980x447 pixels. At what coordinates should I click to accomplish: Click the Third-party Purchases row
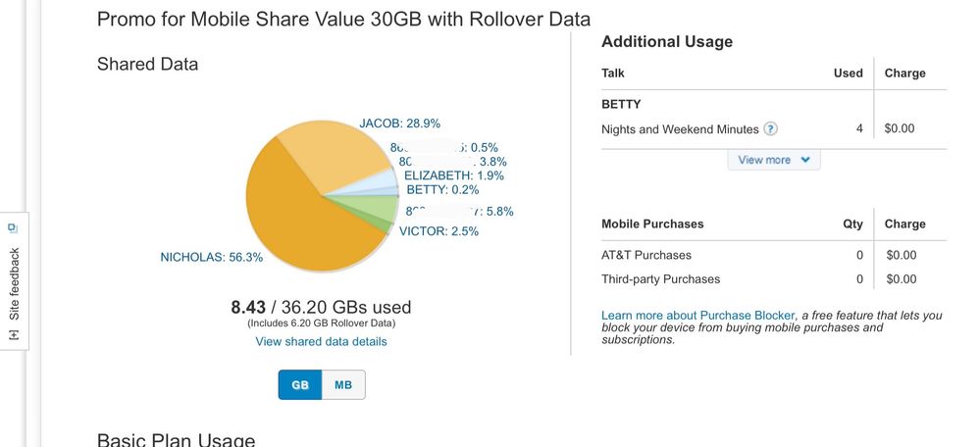pos(774,279)
